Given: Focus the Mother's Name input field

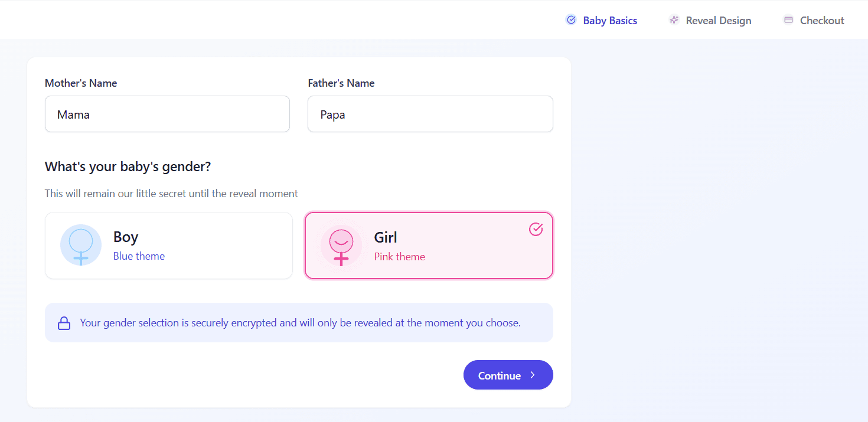Looking at the screenshot, I should [167, 115].
